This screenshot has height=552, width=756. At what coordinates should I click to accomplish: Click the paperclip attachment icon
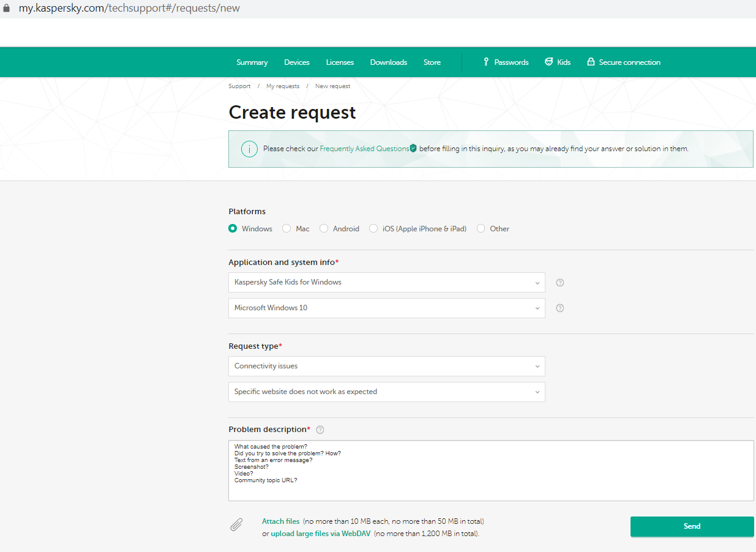click(236, 524)
